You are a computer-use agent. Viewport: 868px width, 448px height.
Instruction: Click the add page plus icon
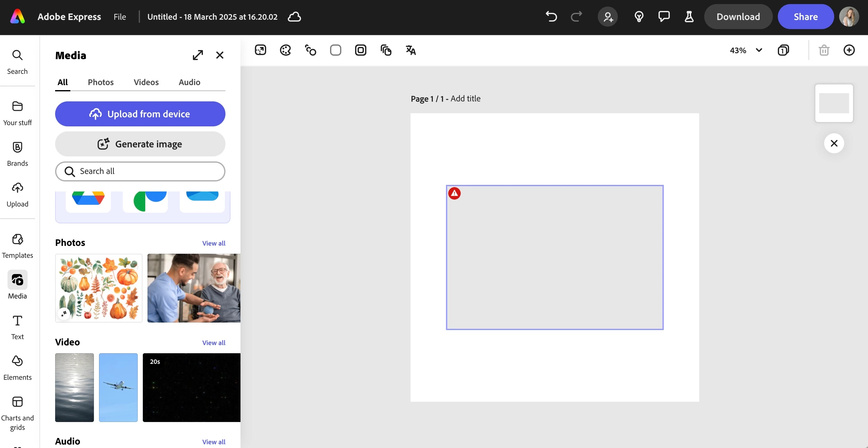(849, 50)
